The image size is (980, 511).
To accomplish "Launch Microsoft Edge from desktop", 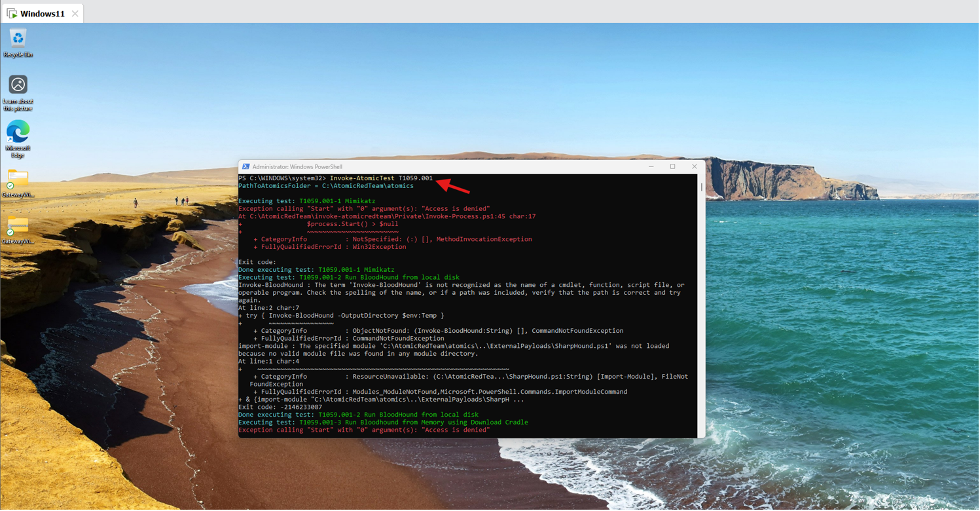I will 18,138.
